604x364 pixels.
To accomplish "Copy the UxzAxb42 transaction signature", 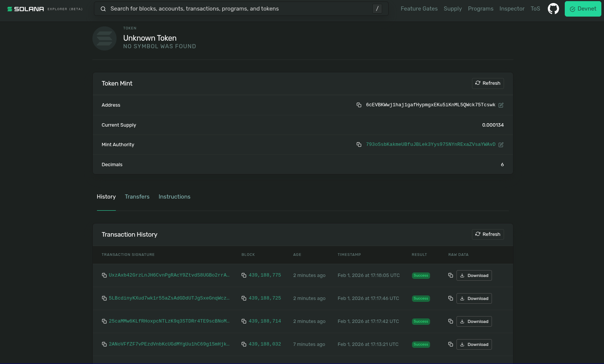I will (x=104, y=275).
